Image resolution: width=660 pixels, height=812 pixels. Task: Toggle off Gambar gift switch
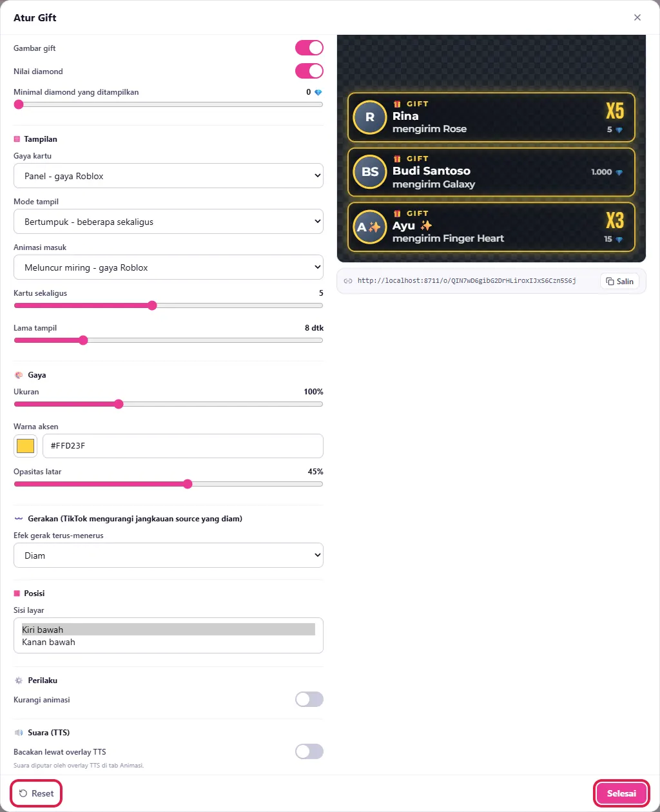click(309, 48)
